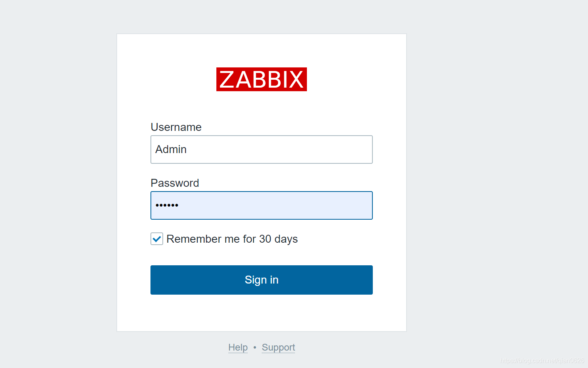Click the masked password dots

coord(167,205)
